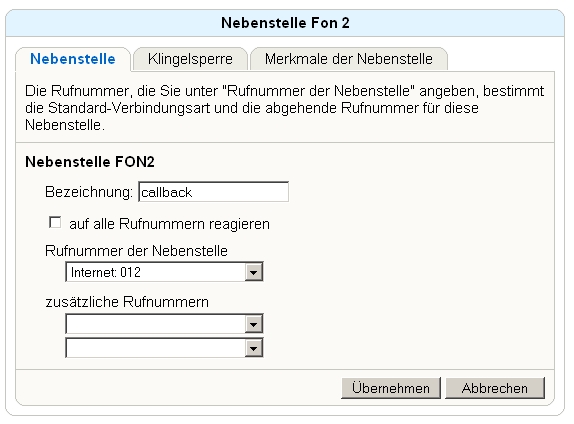Select the Nebenstelle tab
The height and width of the screenshot is (424, 574).
click(73, 59)
